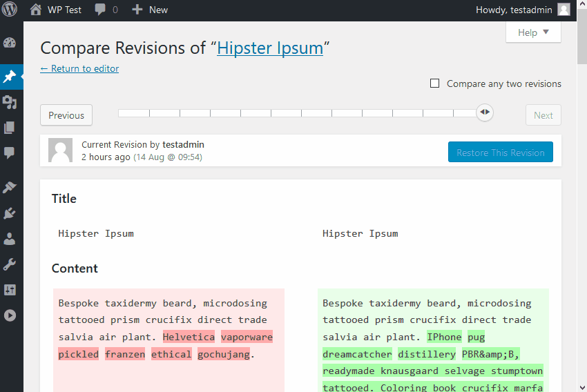Open the Tools wrench icon
The height and width of the screenshot is (392, 587).
coord(10,264)
